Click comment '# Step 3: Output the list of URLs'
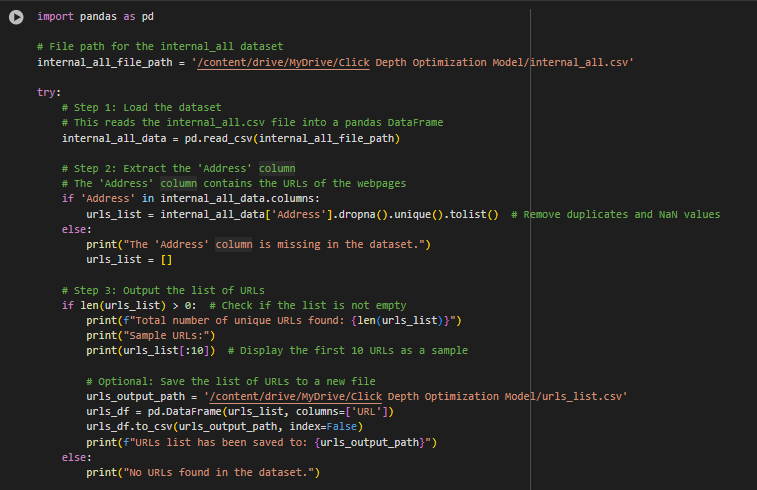Screen dimensions: 757x490 (163, 291)
